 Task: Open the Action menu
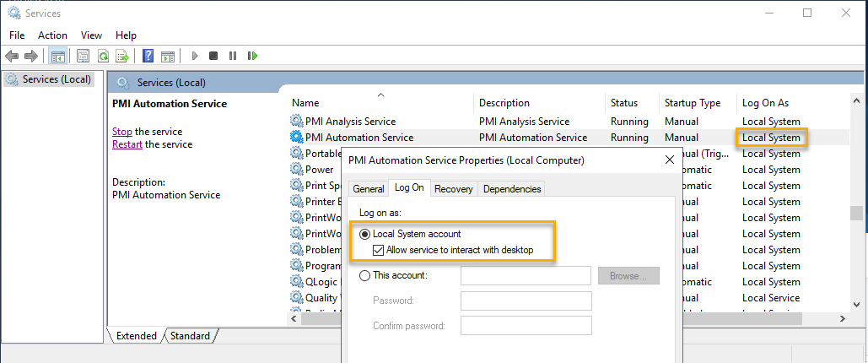point(52,35)
